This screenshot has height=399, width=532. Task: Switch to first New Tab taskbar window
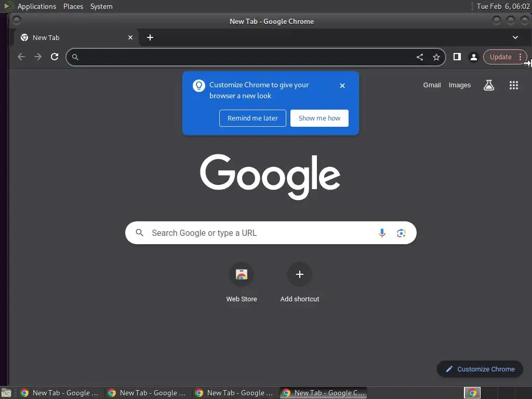click(60, 393)
